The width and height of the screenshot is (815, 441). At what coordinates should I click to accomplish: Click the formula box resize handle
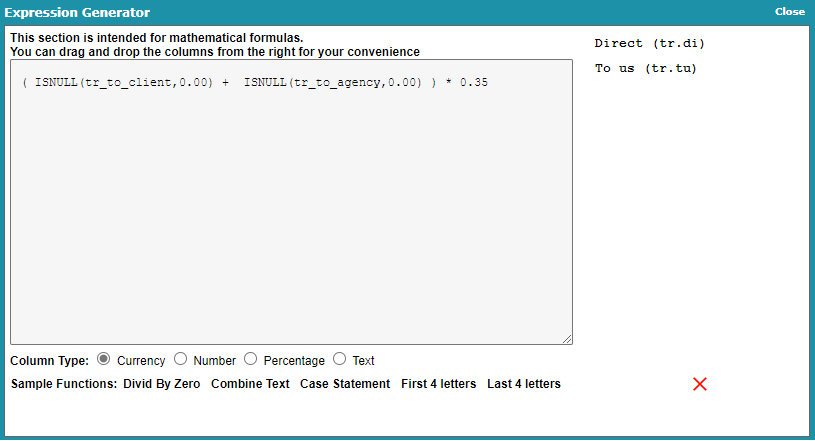pos(567,339)
